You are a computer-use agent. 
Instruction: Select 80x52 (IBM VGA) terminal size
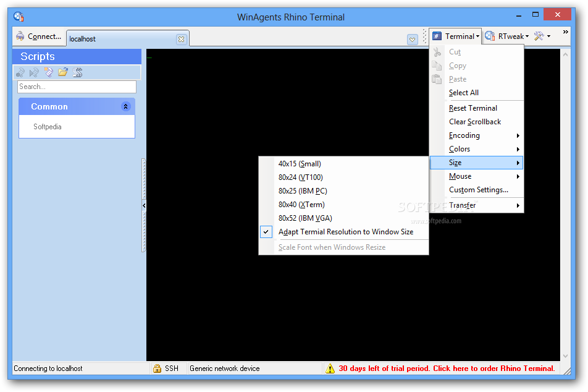point(343,218)
